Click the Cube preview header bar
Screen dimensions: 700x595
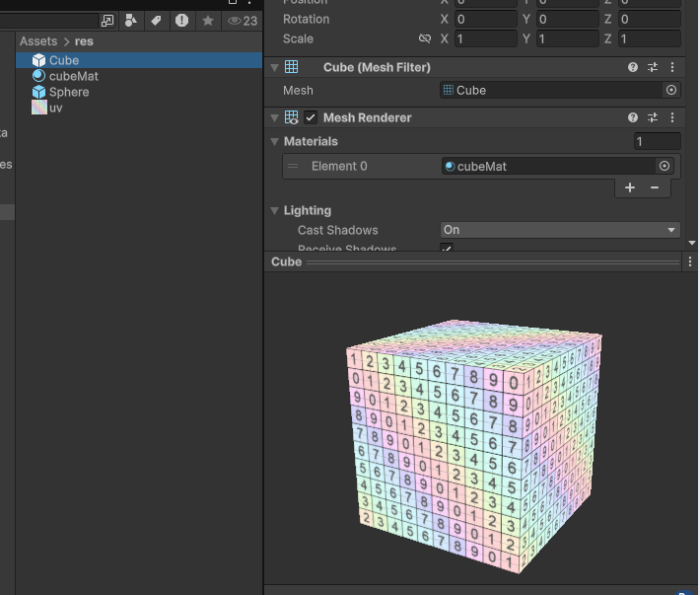click(474, 261)
